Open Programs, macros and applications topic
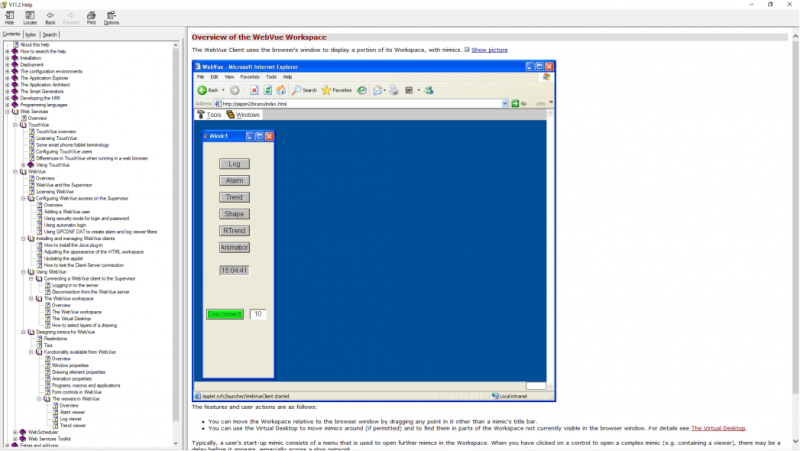800x451 pixels. (86, 385)
